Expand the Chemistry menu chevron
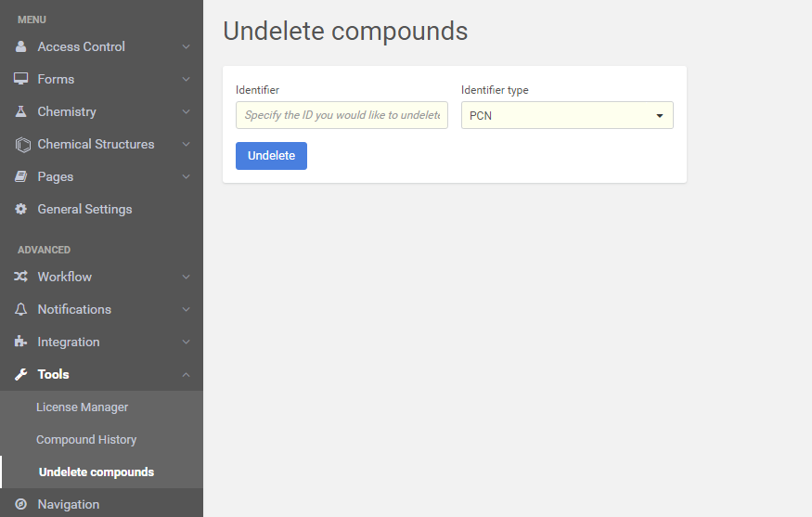The height and width of the screenshot is (517, 812). tap(186, 111)
